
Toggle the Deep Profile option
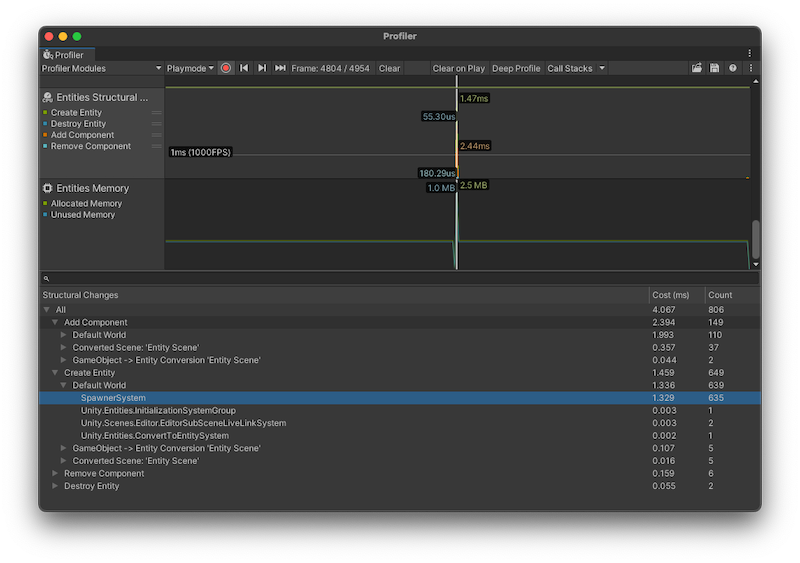coord(516,68)
